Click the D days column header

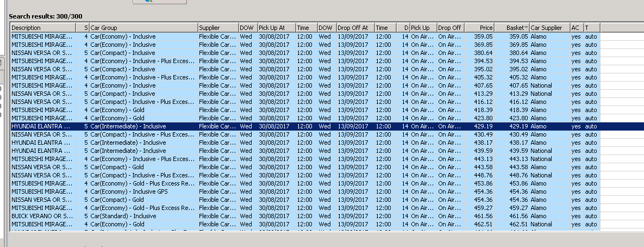click(x=403, y=28)
